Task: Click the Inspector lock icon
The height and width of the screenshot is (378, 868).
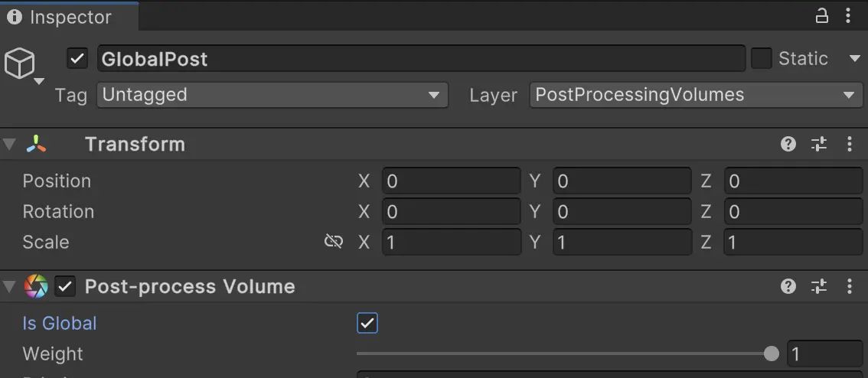Action: tap(822, 16)
